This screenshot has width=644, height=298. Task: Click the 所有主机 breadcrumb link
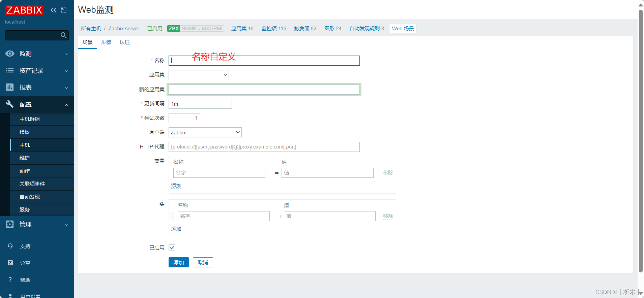pos(91,29)
